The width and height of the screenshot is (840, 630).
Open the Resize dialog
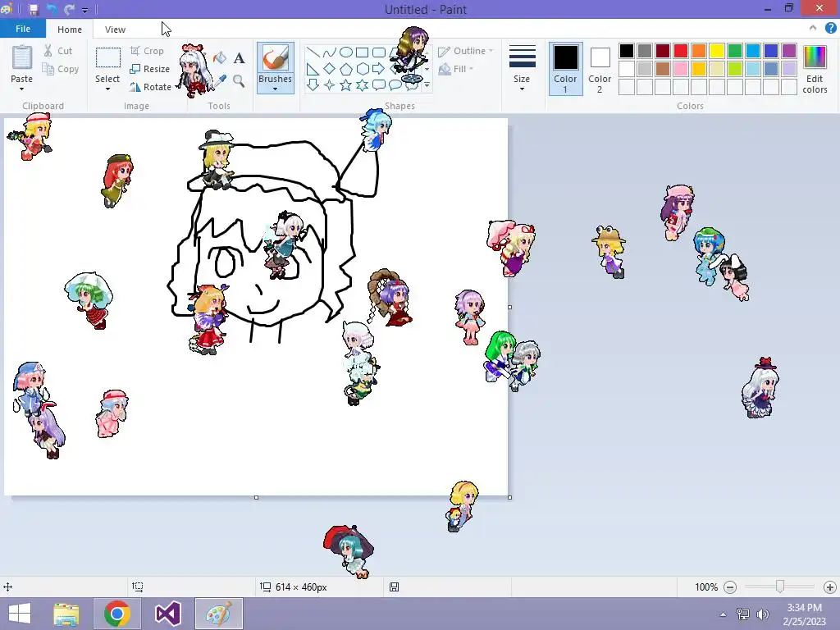(x=150, y=69)
